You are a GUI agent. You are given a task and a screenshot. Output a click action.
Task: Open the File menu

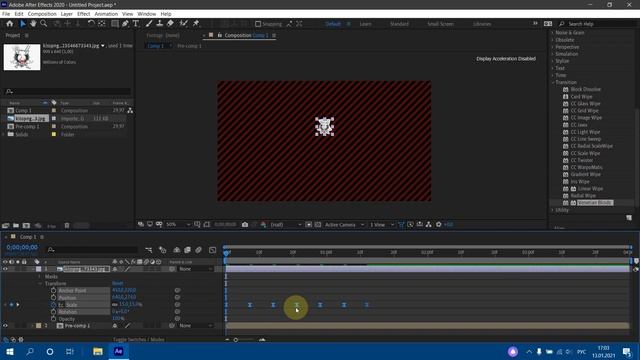(6, 14)
